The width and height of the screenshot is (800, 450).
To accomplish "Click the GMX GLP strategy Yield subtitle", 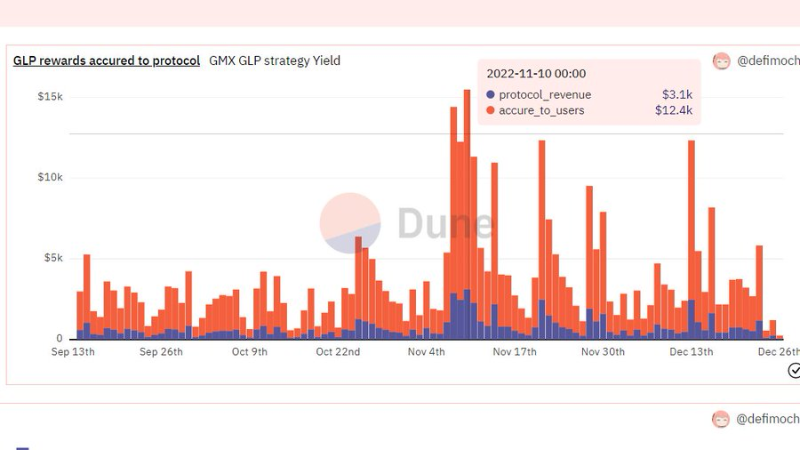I will pos(274,61).
